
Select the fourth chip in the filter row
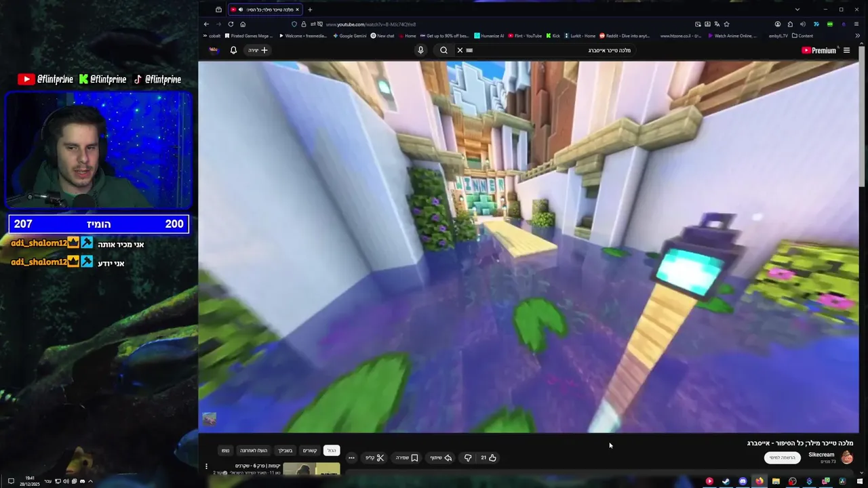(253, 450)
